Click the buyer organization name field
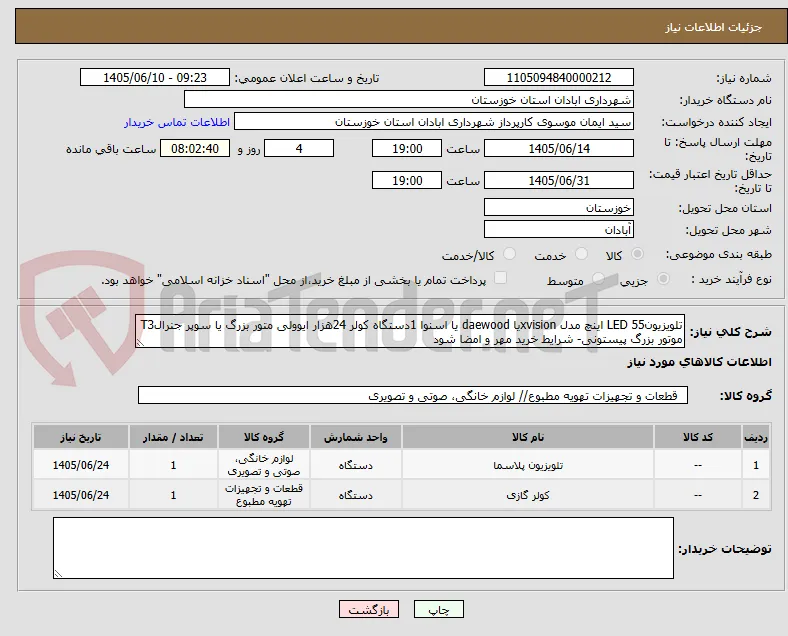This screenshot has height=636, width=788. pyautogui.click(x=409, y=99)
